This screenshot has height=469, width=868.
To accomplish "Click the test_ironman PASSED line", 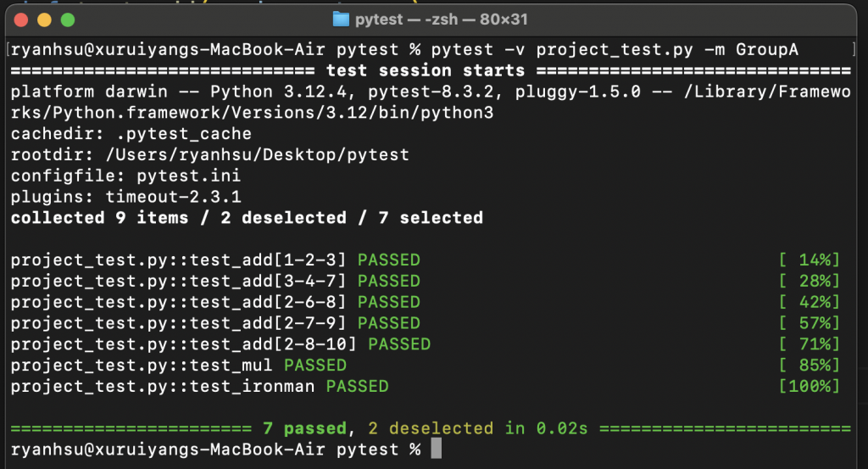I will click(x=199, y=386).
